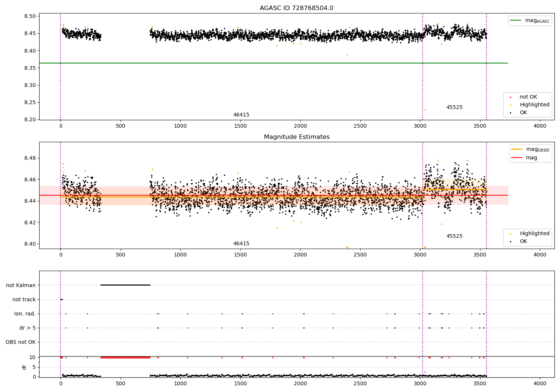Click the 'Highlighted' legend entry in middle plot
The image size is (560, 392).
tap(534, 234)
